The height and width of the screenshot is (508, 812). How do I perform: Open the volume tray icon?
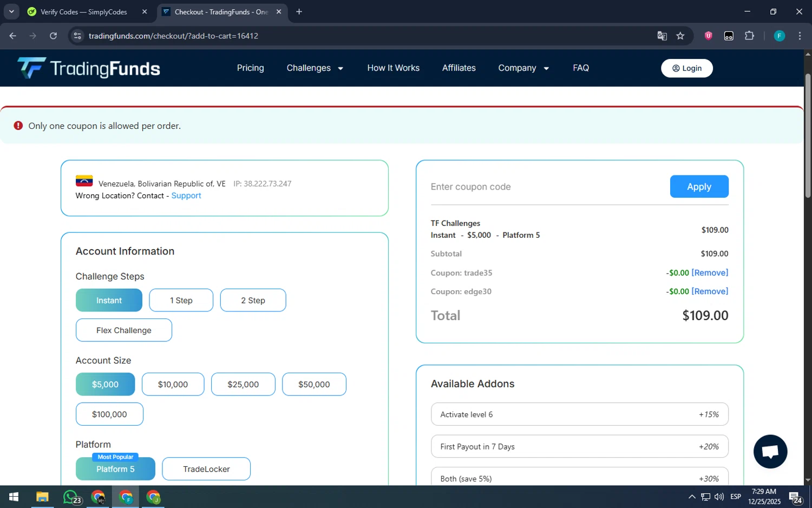(x=719, y=497)
